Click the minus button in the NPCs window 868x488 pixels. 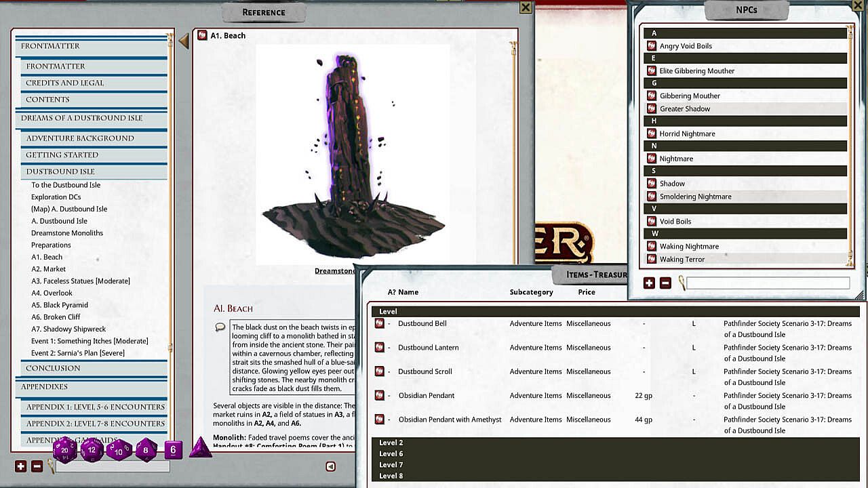[665, 283]
